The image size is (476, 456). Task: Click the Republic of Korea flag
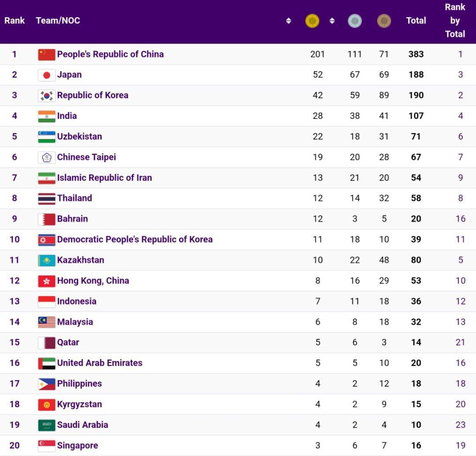46,95
